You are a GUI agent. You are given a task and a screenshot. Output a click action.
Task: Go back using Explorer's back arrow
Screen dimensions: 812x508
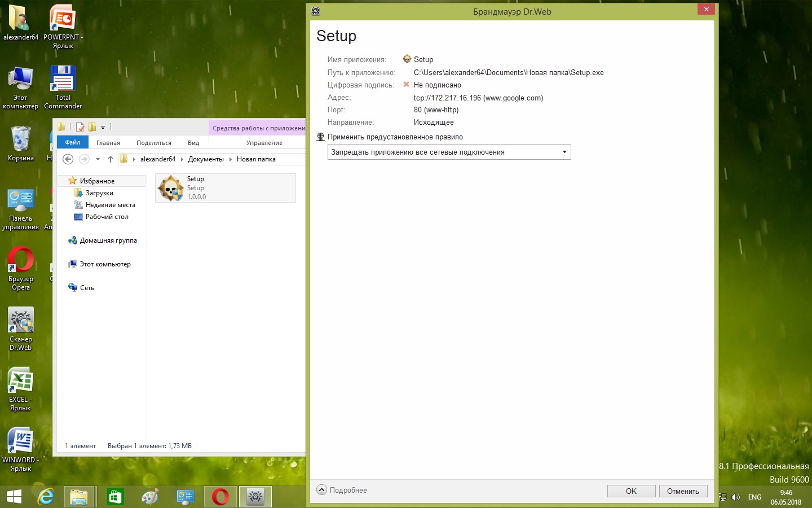pos(68,159)
